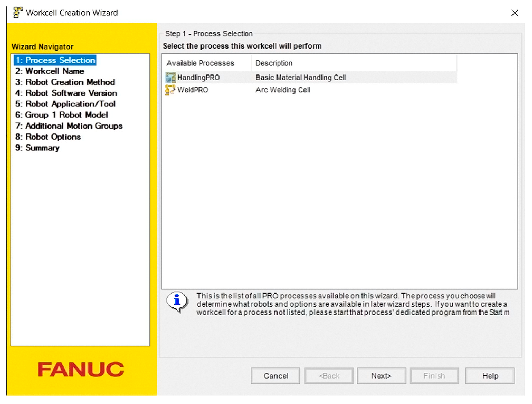Click the FANUC logo
532x404 pixels.
pyautogui.click(x=81, y=369)
